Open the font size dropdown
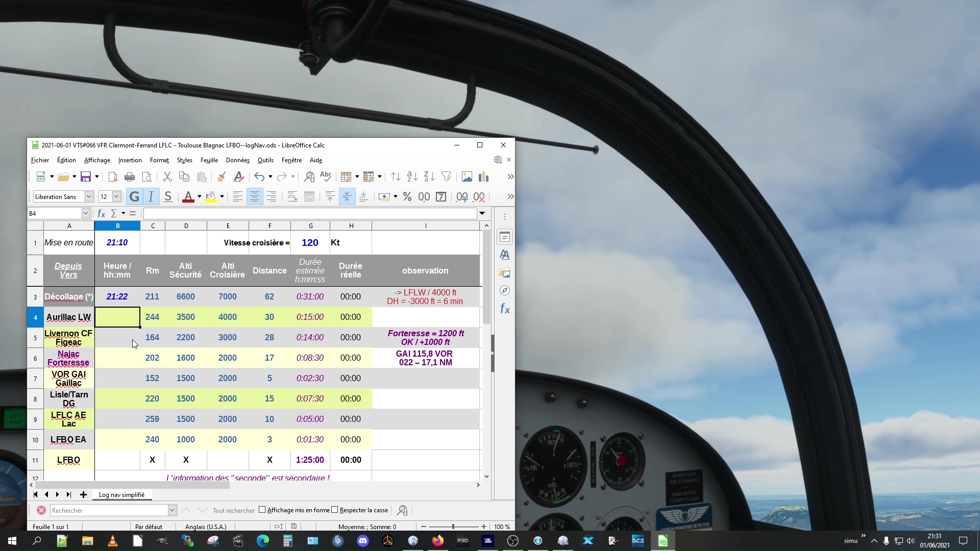This screenshot has height=551, width=980. [116, 197]
